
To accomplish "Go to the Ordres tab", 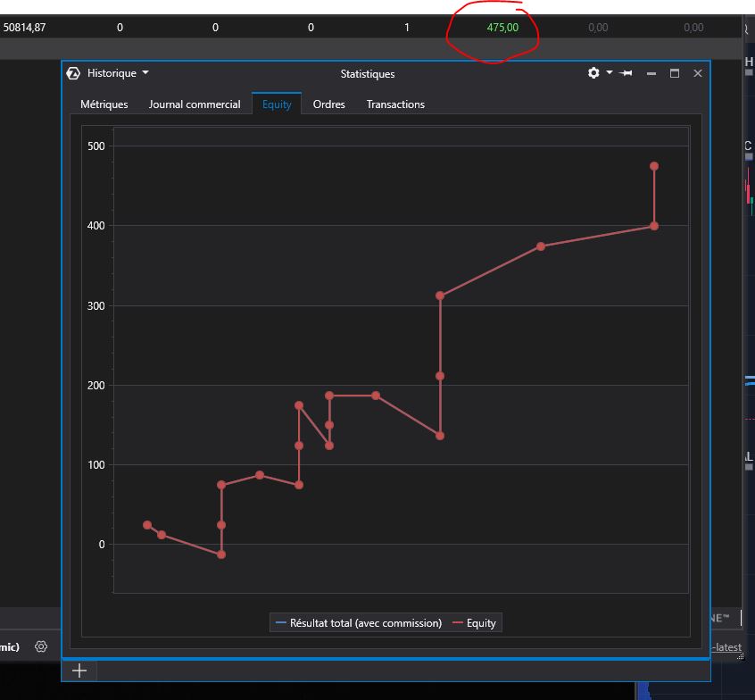I will (x=329, y=104).
